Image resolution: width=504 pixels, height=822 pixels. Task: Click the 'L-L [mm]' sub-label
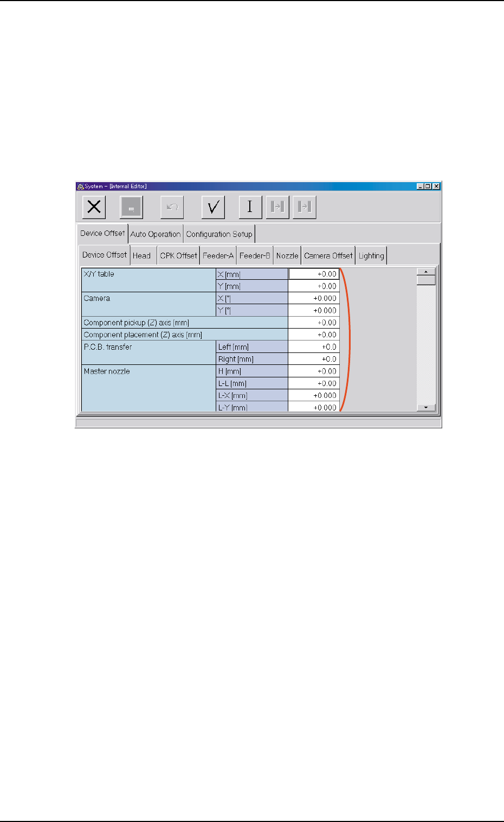click(x=232, y=383)
